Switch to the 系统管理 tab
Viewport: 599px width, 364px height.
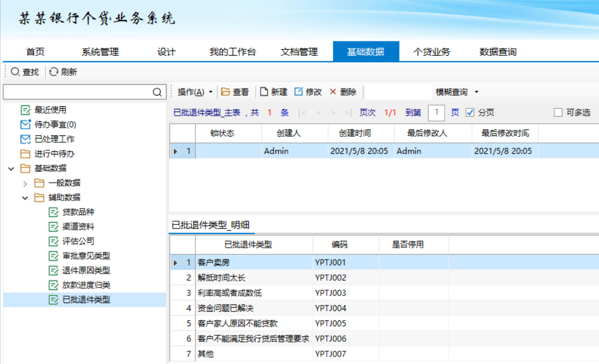point(100,52)
